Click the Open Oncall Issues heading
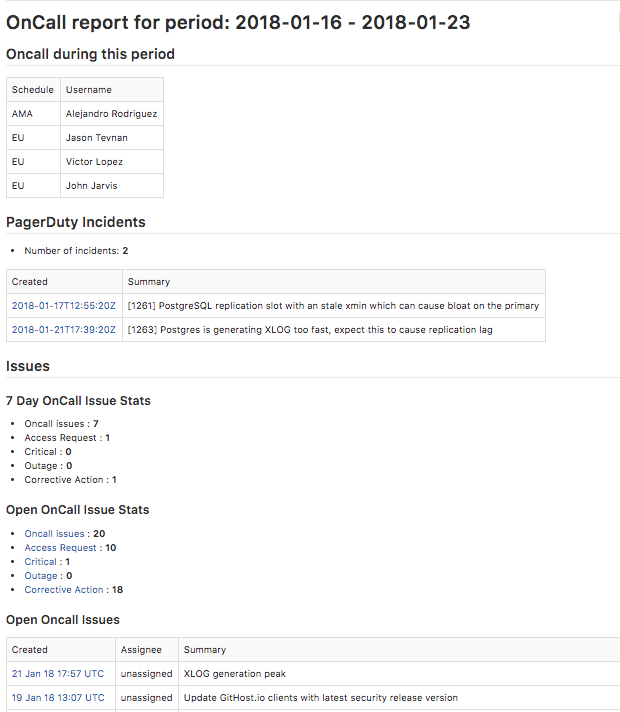The height and width of the screenshot is (712, 620). click(x=63, y=620)
